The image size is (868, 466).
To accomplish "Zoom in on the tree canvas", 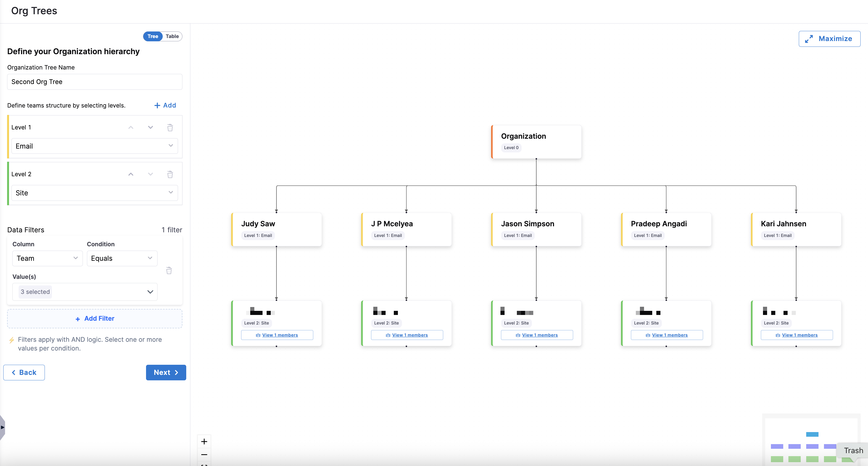I will [x=204, y=441].
